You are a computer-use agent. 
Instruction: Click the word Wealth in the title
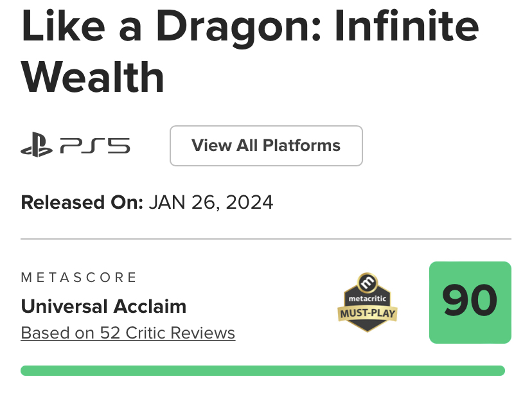(x=93, y=77)
